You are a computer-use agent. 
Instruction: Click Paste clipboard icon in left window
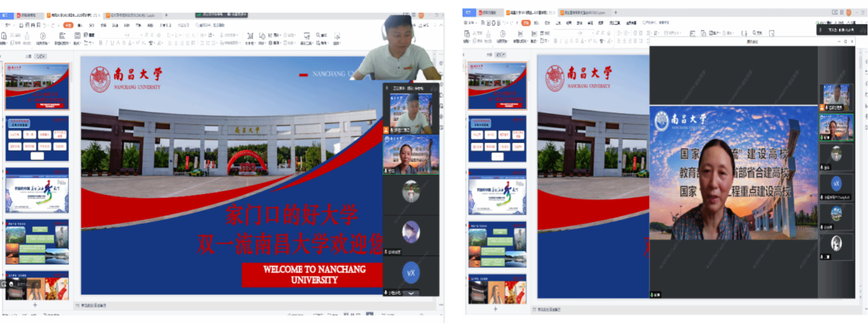click(4, 36)
